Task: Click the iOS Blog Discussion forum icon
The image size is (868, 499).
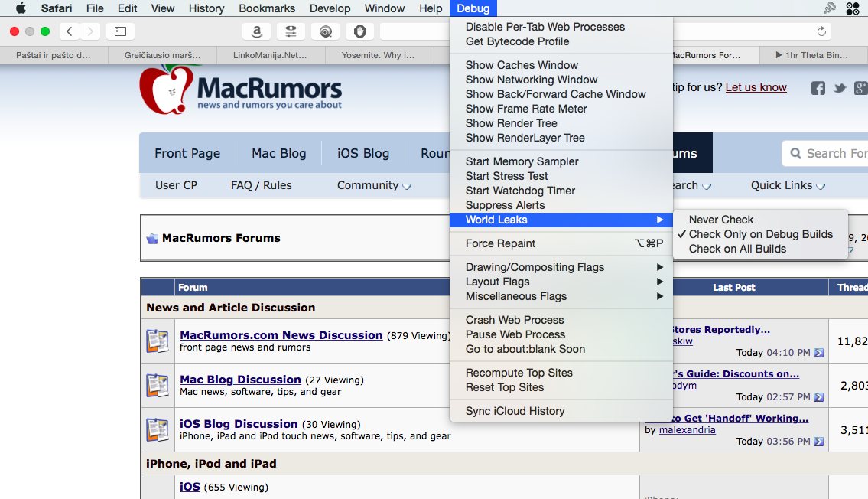Action: [158, 429]
